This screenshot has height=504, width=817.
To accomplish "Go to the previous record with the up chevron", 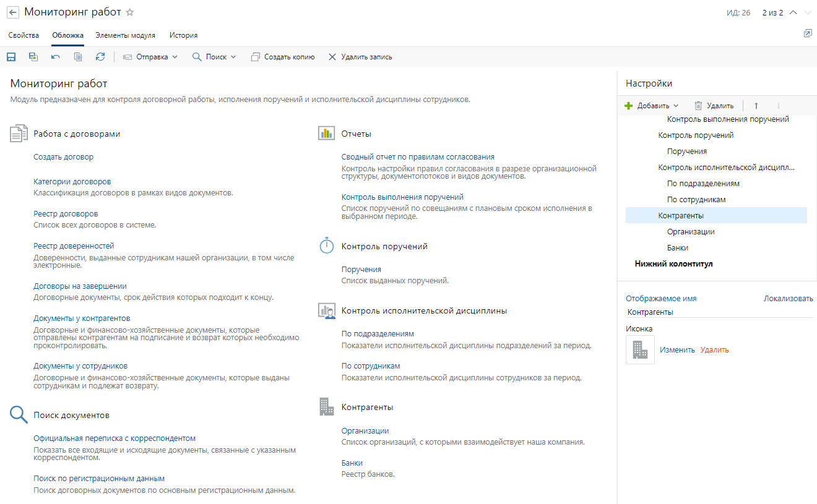I will coord(793,13).
